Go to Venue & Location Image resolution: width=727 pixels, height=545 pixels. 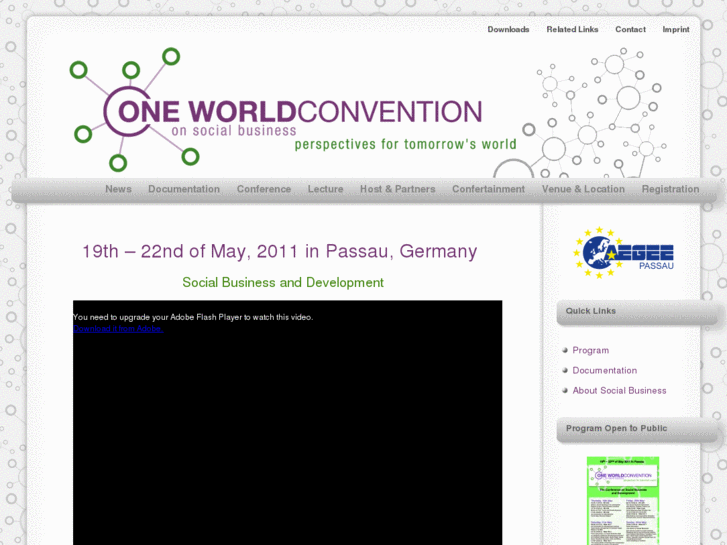tap(583, 189)
